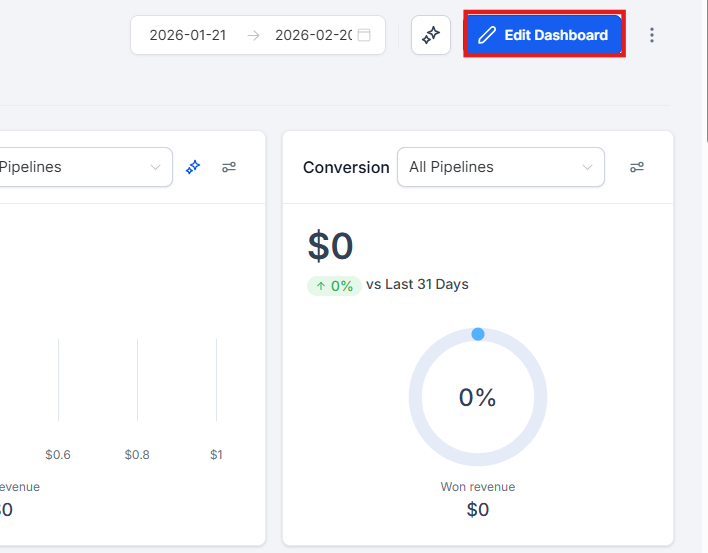Click the chevron of the Conversion pipelines dropdown
The width and height of the screenshot is (708, 553).
point(586,167)
